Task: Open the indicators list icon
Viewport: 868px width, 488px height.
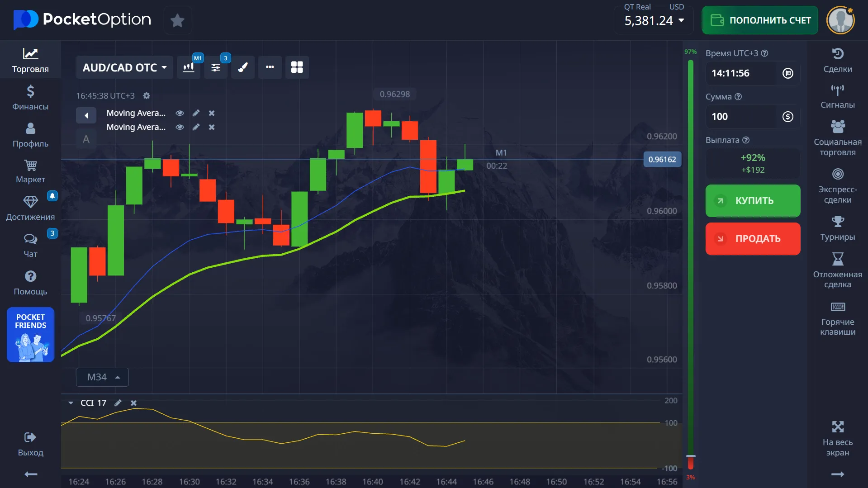Action: coord(216,67)
